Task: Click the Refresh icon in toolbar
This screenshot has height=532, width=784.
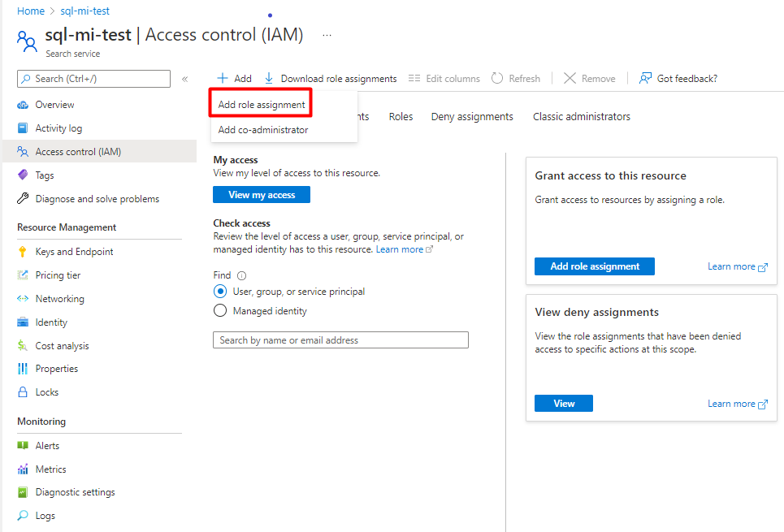Action: click(497, 79)
